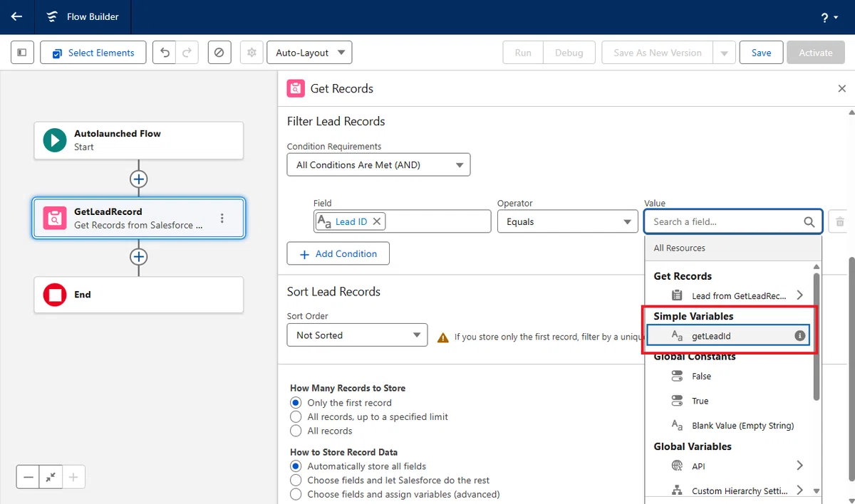This screenshot has width=855, height=504.
Task: Choose the False global constant
Action: coord(729,376)
